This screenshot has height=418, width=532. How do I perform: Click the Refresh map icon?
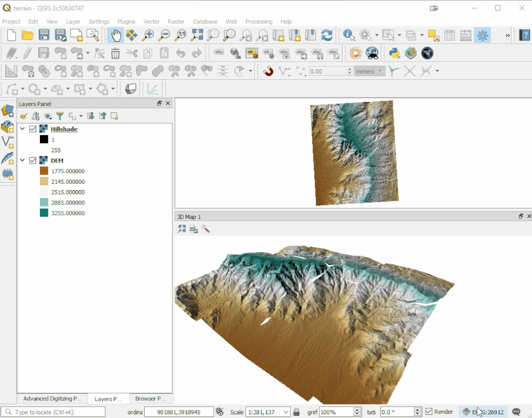tap(327, 35)
